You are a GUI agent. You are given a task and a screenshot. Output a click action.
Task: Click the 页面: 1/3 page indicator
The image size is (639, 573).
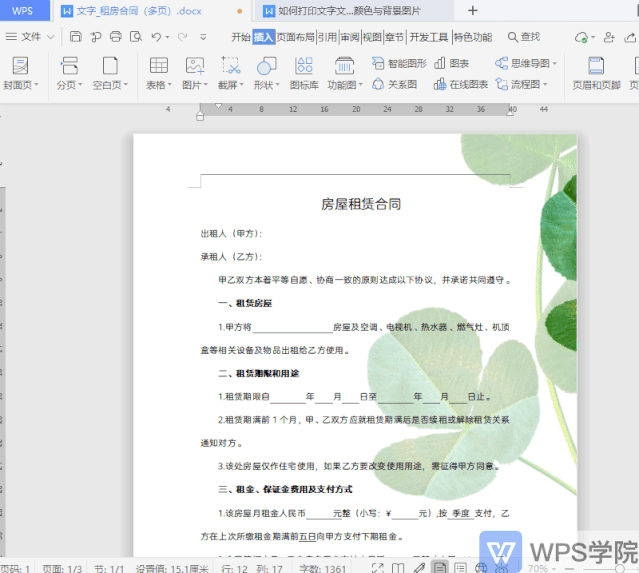click(x=62, y=569)
